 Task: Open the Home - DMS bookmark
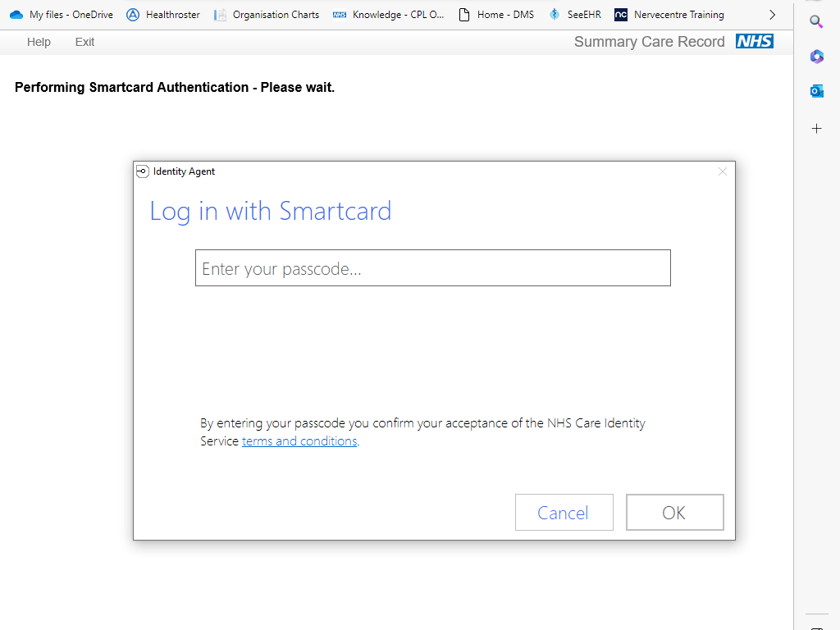[496, 15]
